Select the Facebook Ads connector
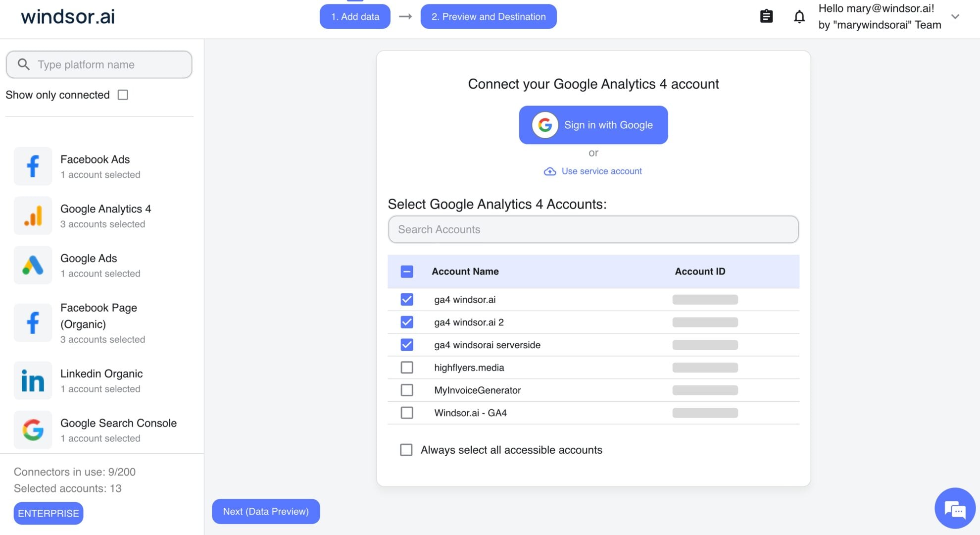 94,166
